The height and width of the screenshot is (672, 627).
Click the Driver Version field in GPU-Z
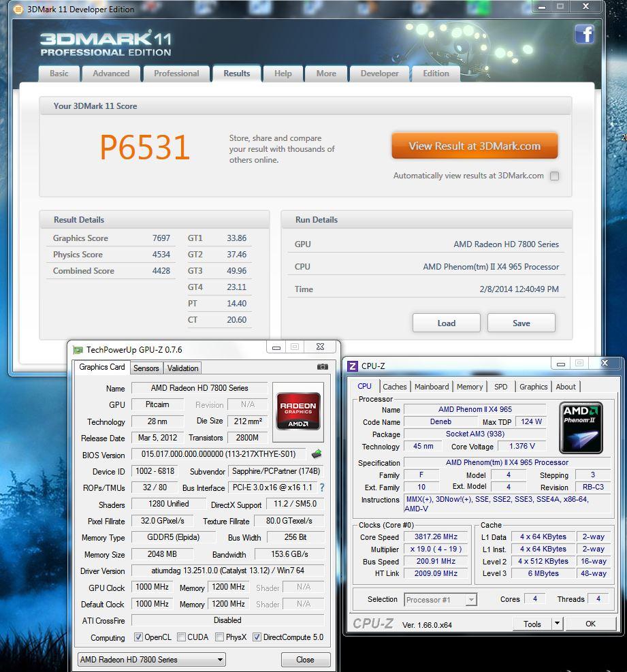[x=227, y=571]
